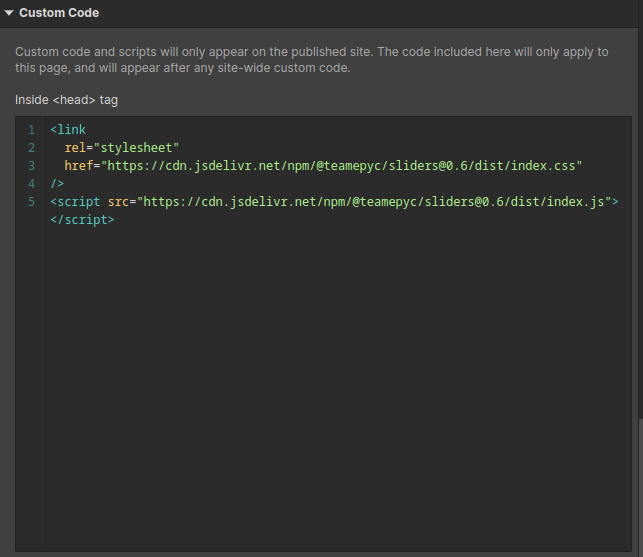Click the self-closing /> on line 4
Screen dimensions: 643x557
[x=57, y=184]
